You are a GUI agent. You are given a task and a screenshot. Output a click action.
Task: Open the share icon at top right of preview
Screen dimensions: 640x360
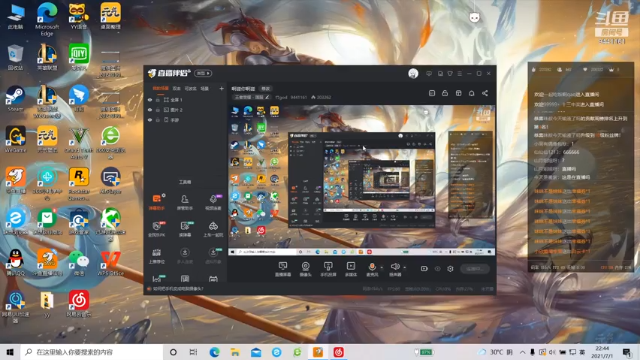(485, 93)
